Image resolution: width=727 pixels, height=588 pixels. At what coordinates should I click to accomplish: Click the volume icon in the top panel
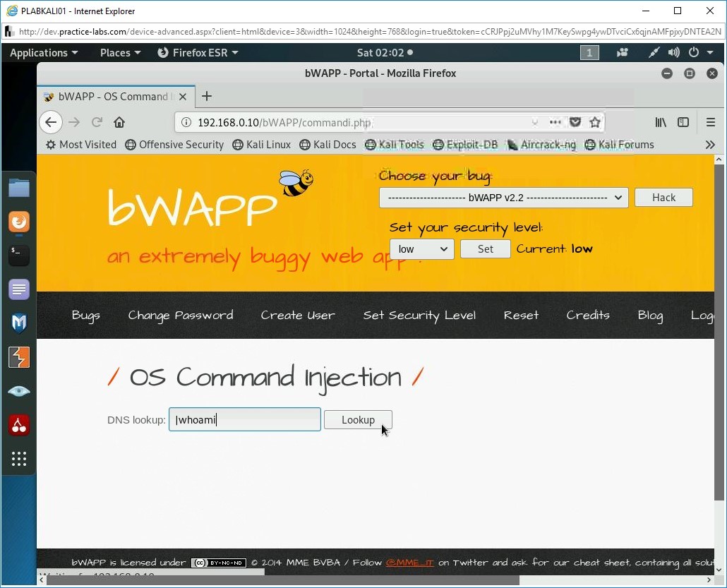coord(673,52)
